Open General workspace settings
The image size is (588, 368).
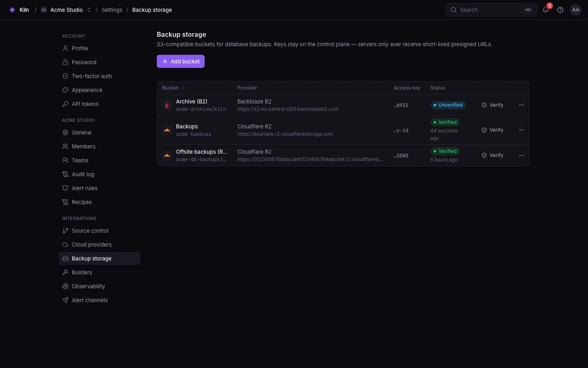click(x=100, y=132)
